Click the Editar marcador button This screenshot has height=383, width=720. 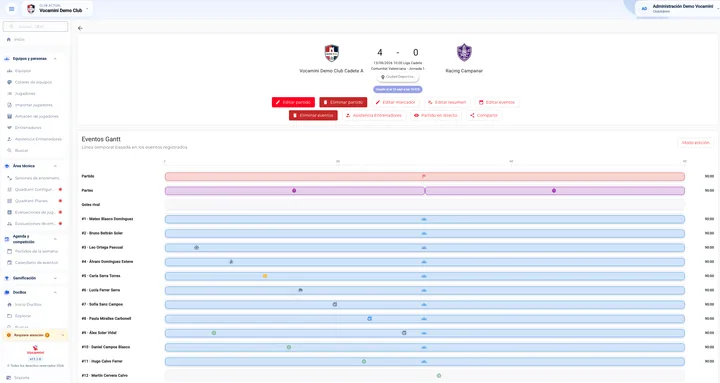(x=395, y=102)
